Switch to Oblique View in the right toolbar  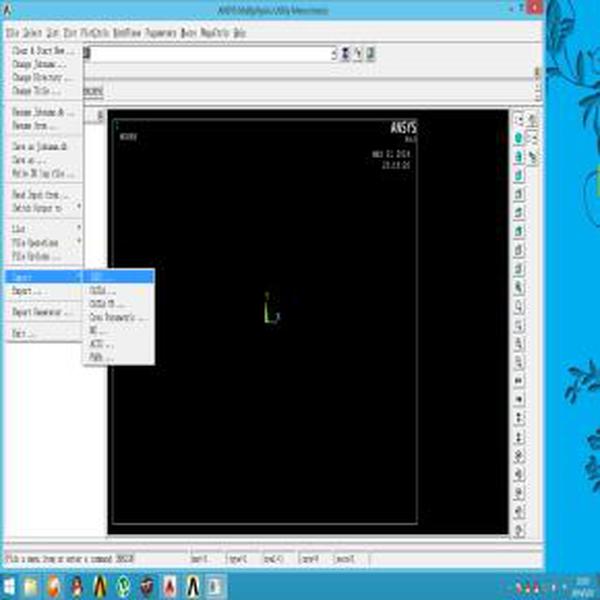[518, 157]
